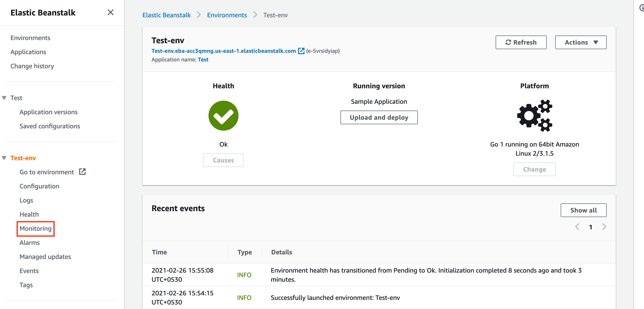Go to next events page arrow
This screenshot has height=309, width=644.
tap(604, 227)
